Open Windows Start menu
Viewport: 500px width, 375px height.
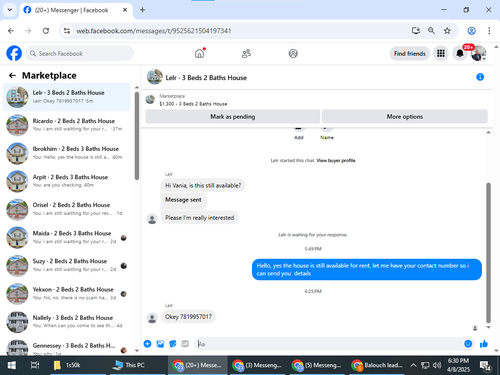11,365
